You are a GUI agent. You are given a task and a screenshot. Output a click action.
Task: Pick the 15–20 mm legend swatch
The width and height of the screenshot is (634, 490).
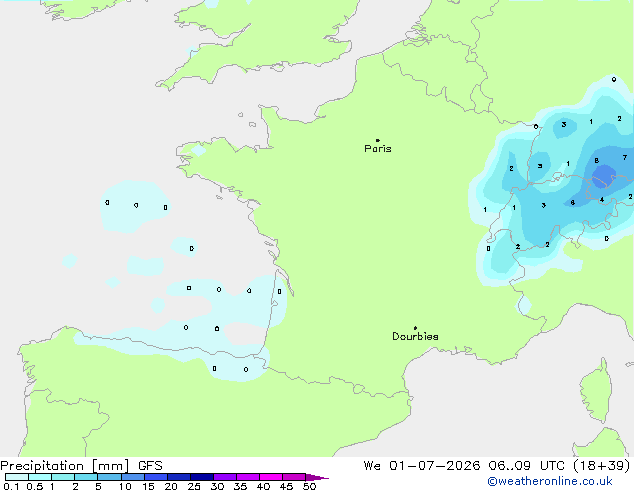pos(155,477)
